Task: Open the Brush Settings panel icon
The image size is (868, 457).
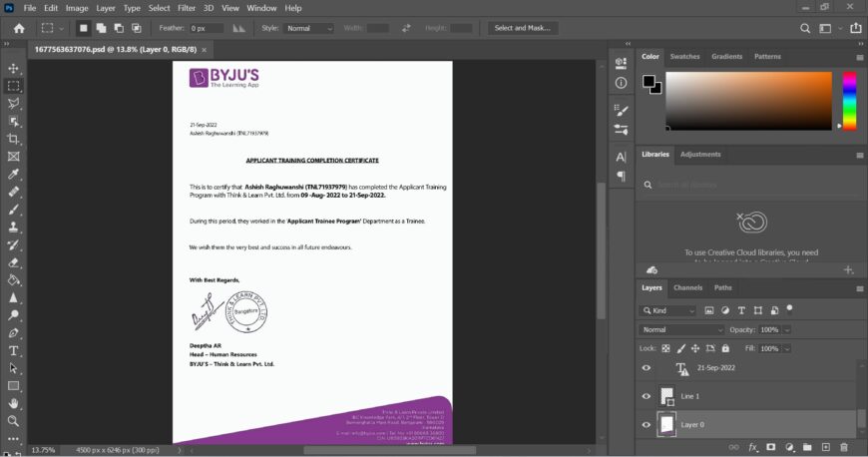Action: pos(622,110)
